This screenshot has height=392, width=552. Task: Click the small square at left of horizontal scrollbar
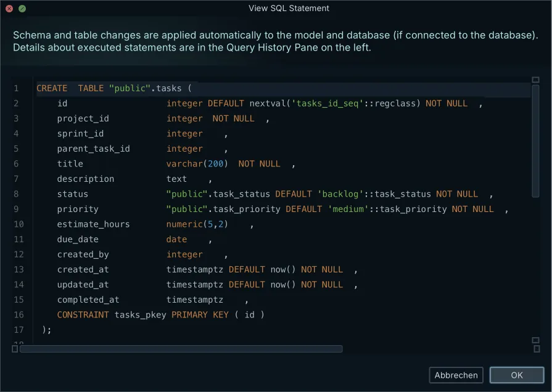pos(15,349)
